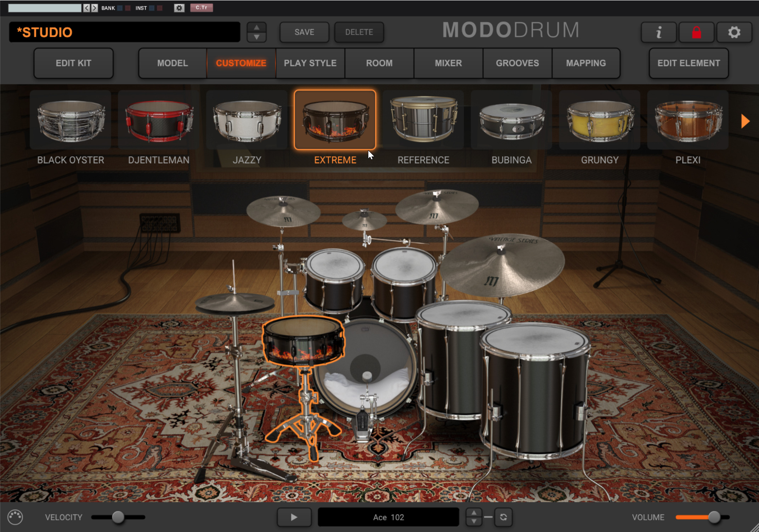
Task: Select the DJENTLEMAN snare thumbnail
Action: pos(159,120)
